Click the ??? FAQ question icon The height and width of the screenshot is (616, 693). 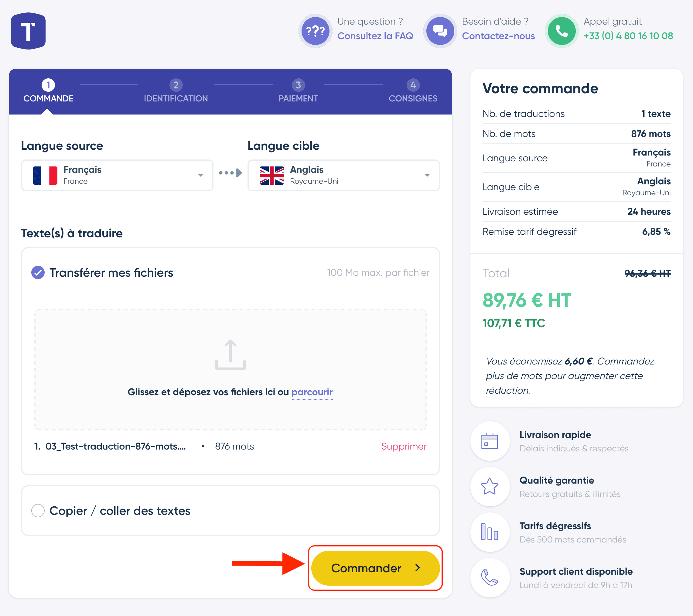(x=315, y=31)
